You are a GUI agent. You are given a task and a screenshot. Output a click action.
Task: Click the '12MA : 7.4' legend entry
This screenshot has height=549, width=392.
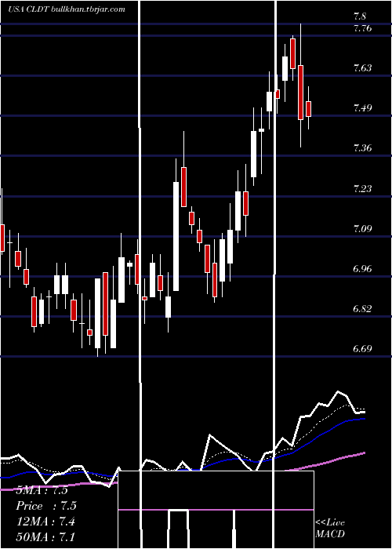45,522
